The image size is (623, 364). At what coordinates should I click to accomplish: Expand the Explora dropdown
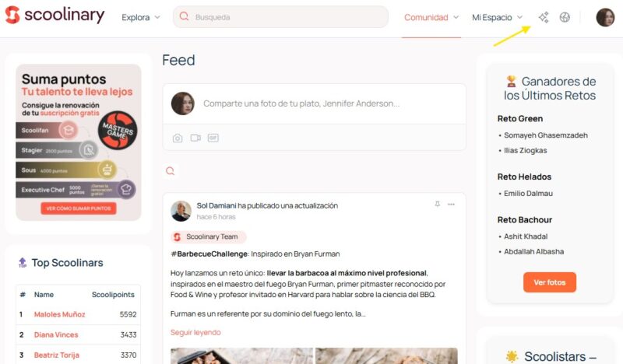pyautogui.click(x=141, y=17)
